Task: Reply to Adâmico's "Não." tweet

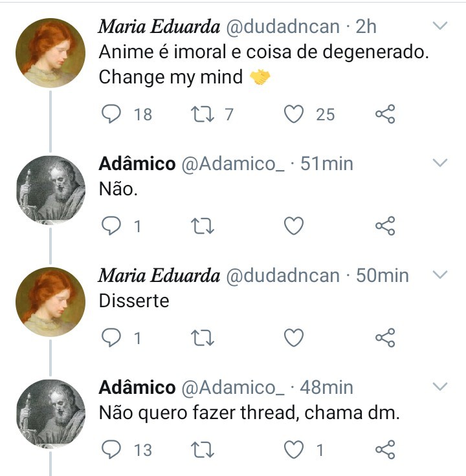Action: [112, 226]
